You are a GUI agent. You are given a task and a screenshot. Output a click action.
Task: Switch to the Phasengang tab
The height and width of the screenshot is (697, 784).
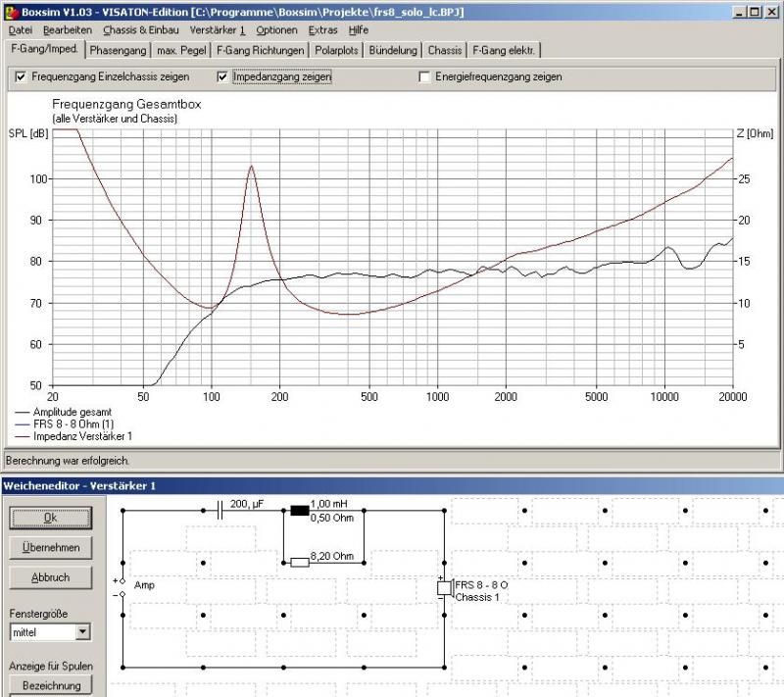coord(118,50)
